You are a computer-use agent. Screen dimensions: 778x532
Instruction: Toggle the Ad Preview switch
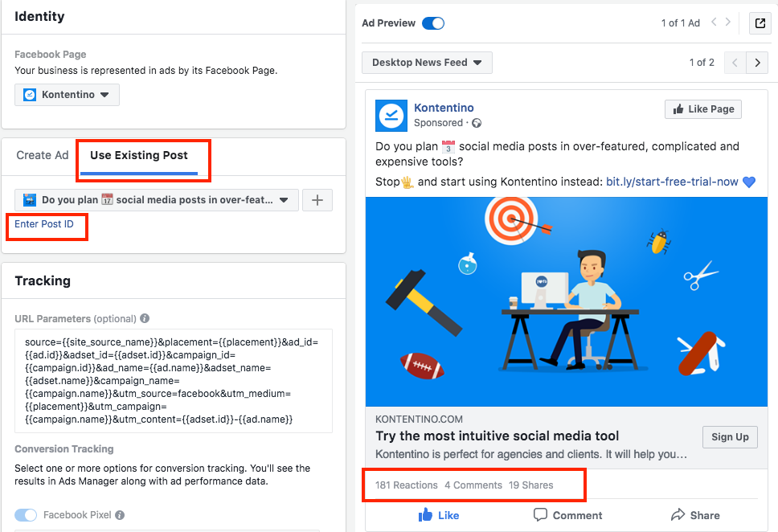pos(433,23)
